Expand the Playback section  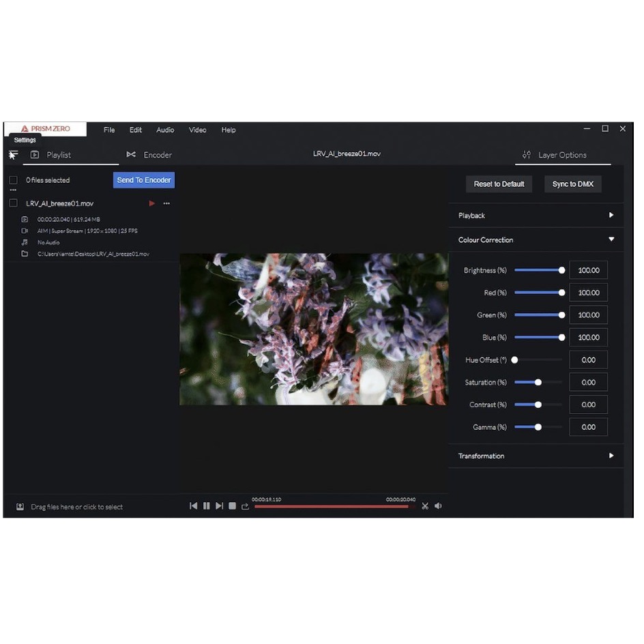click(x=536, y=215)
